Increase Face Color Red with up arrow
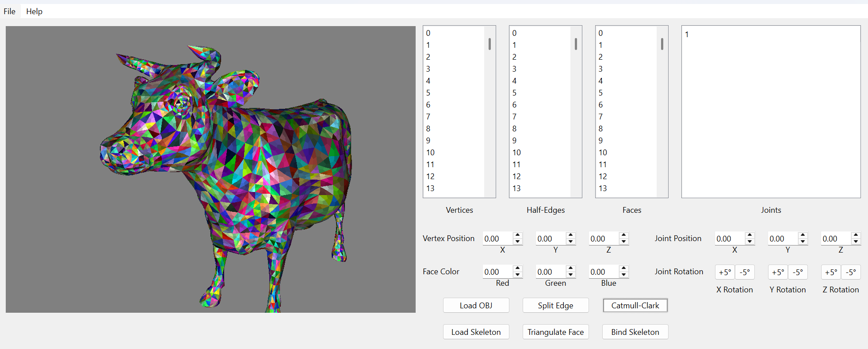The image size is (868, 349). 517,268
